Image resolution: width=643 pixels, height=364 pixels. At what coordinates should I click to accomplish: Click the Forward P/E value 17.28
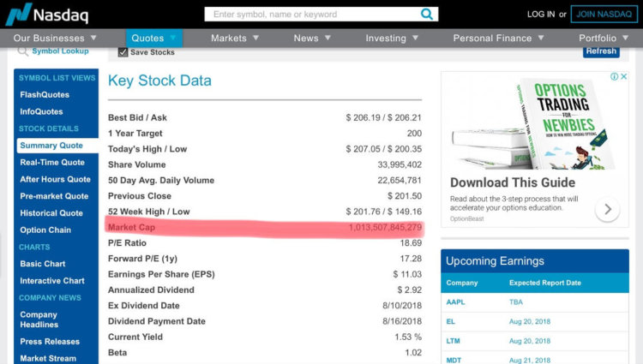pos(411,259)
